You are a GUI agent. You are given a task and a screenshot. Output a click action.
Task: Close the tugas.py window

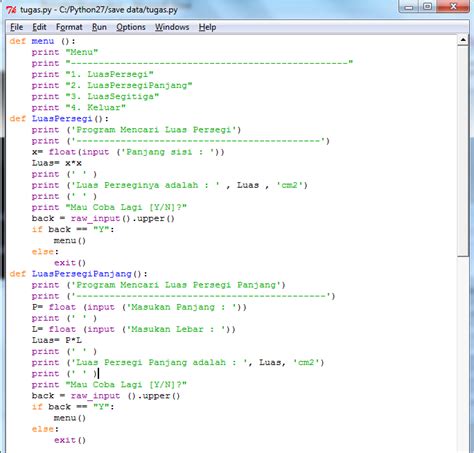click(453, 6)
